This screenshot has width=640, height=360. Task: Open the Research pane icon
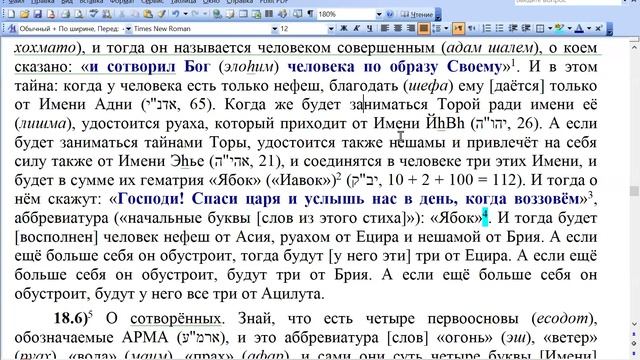(x=107, y=14)
